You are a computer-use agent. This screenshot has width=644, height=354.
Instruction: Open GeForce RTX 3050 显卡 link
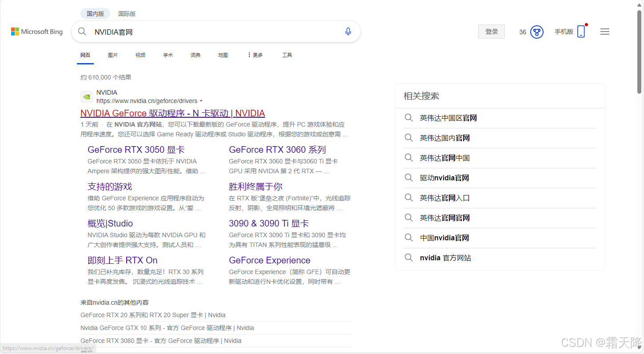(x=136, y=150)
